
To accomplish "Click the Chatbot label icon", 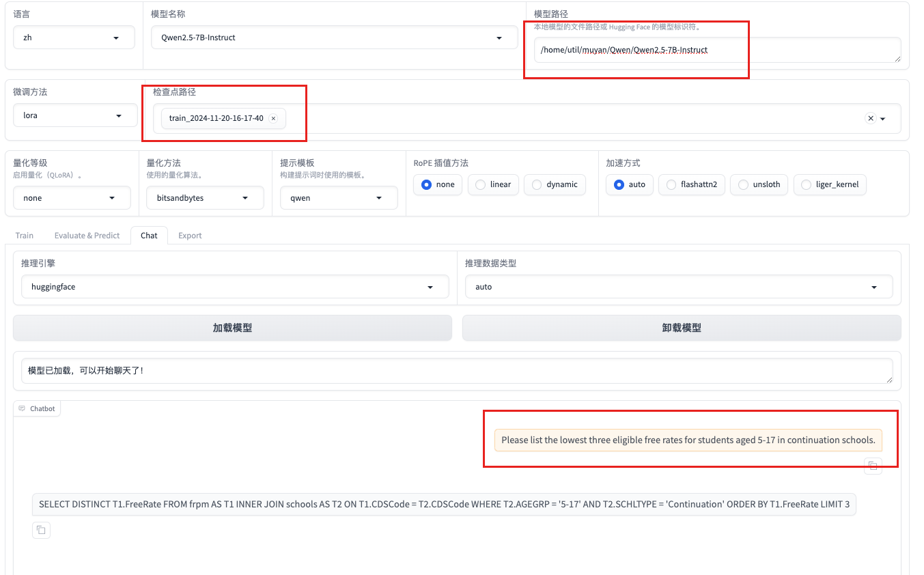I will (22, 408).
